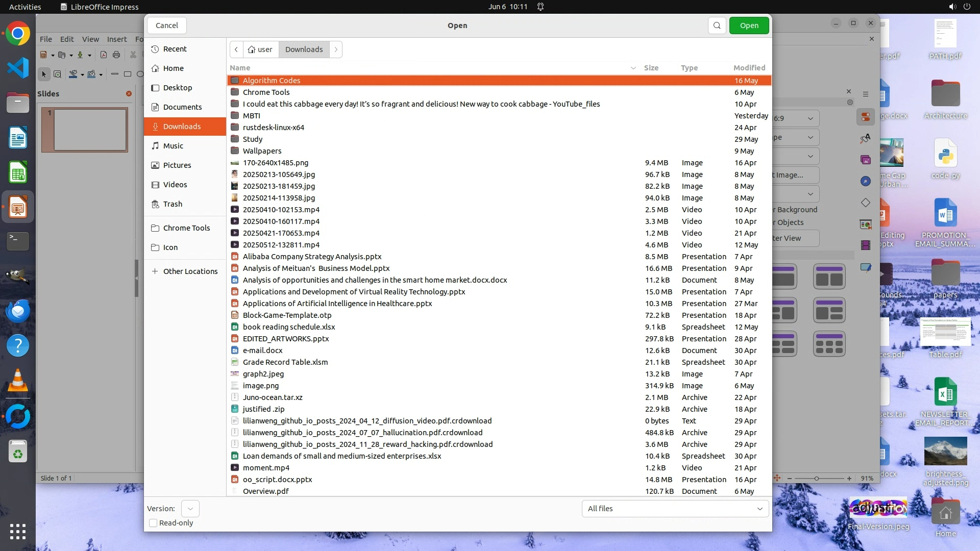Close the Slides panel

(x=129, y=94)
